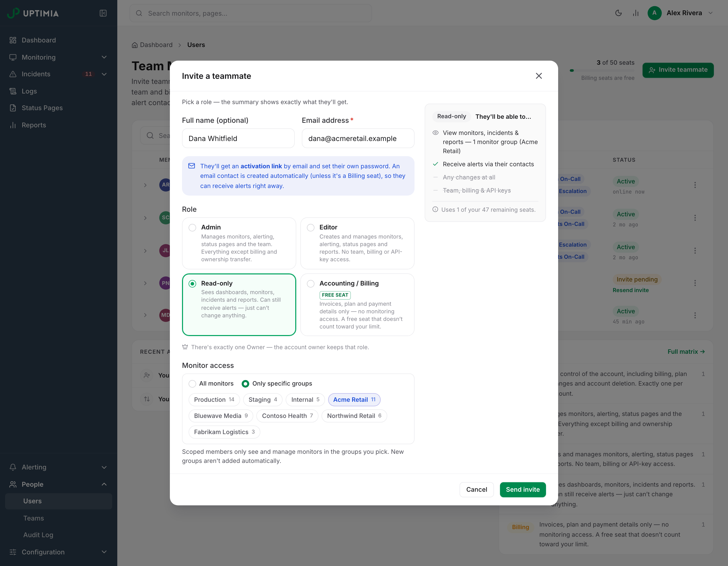The height and width of the screenshot is (566, 728).
Task: Select the Editor role
Action: coord(357,243)
